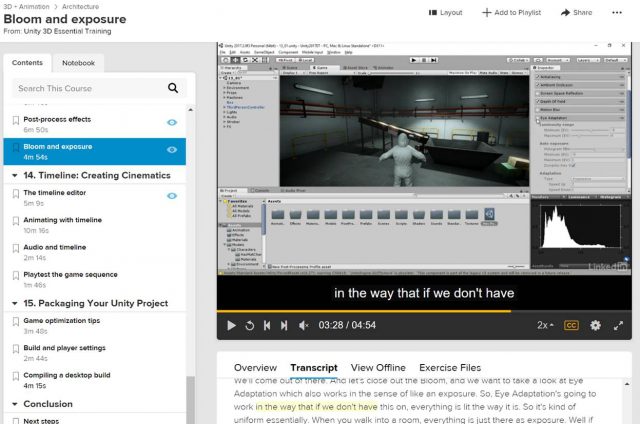640x424 pixels.
Task: Click the course search magnifier icon
Action: click(173, 88)
